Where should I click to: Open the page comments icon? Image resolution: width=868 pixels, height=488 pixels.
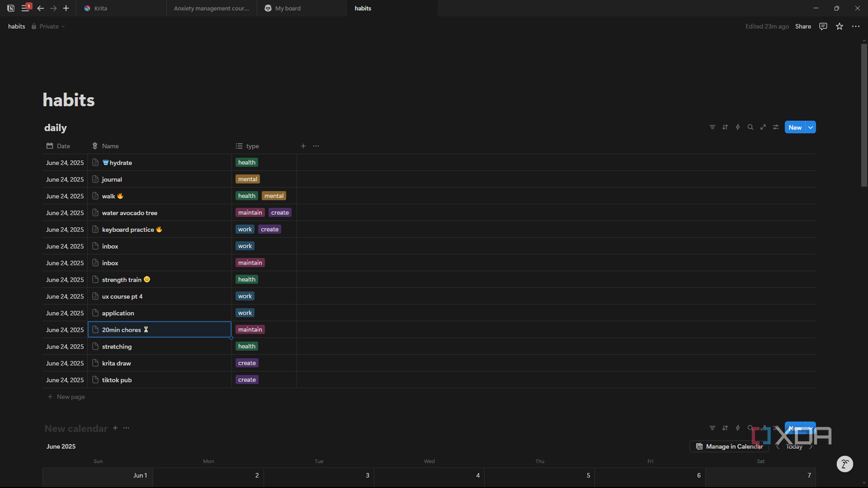tap(823, 27)
